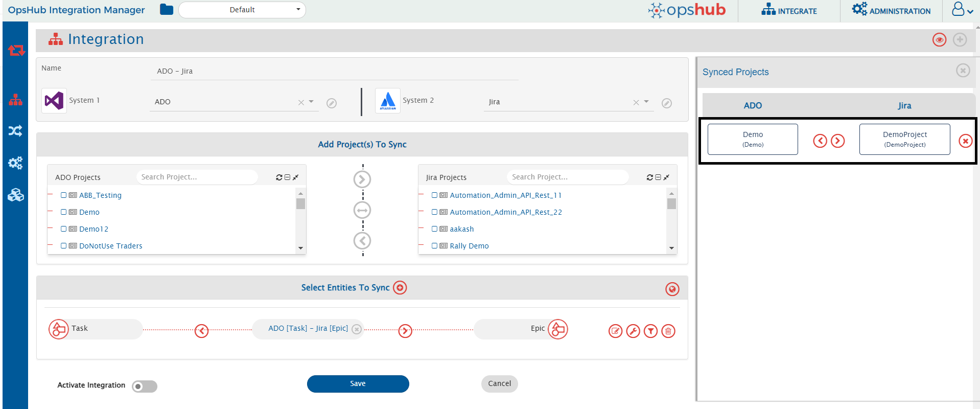Open the INTEGRATE menu
The width and height of the screenshot is (980, 409).
789,11
